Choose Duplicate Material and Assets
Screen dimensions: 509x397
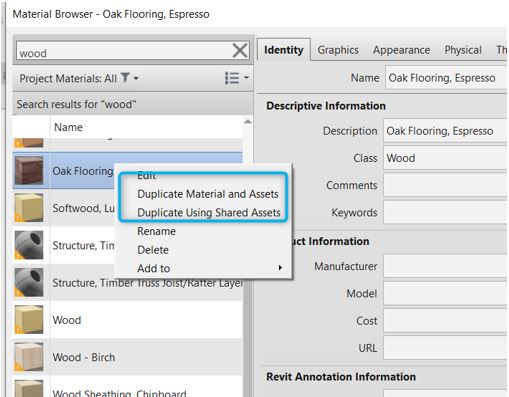tap(208, 194)
